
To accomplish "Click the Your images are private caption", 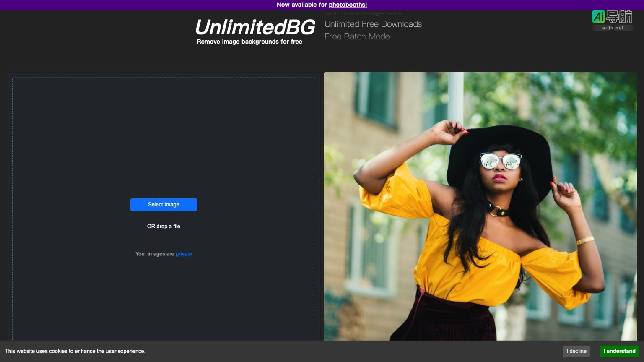I will click(164, 254).
